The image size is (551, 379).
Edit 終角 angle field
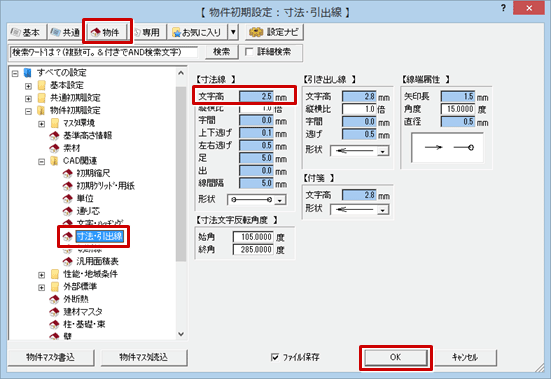pyautogui.click(x=253, y=250)
